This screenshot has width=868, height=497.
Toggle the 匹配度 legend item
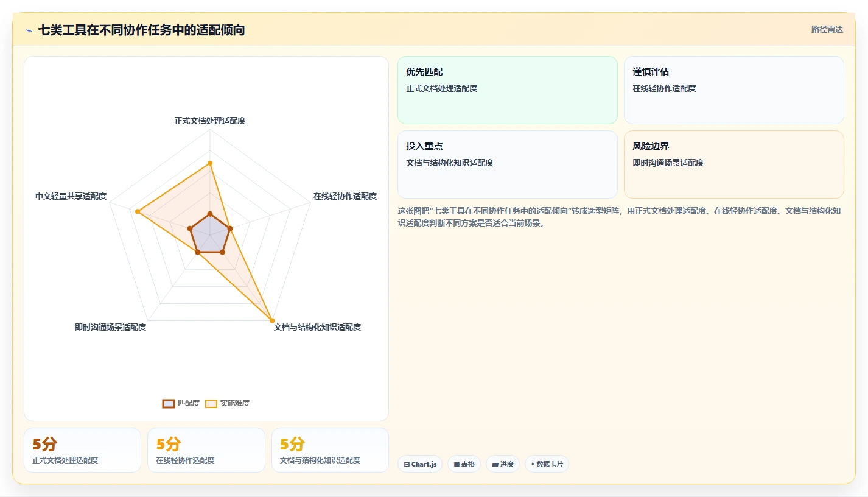[x=181, y=403]
